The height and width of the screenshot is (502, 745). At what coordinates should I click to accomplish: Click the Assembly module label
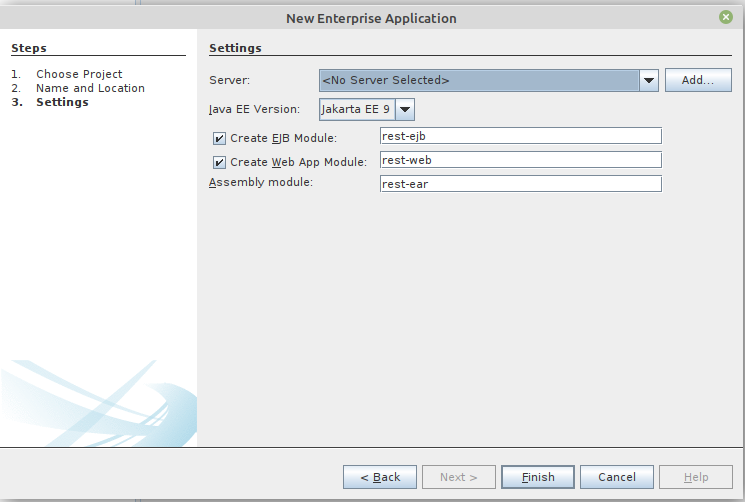(261, 183)
